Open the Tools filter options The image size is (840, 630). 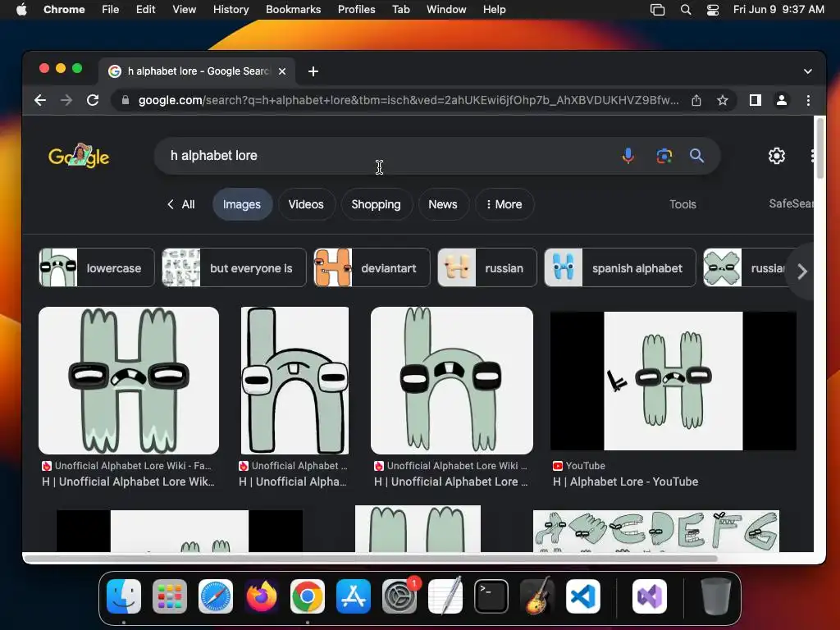coord(682,204)
